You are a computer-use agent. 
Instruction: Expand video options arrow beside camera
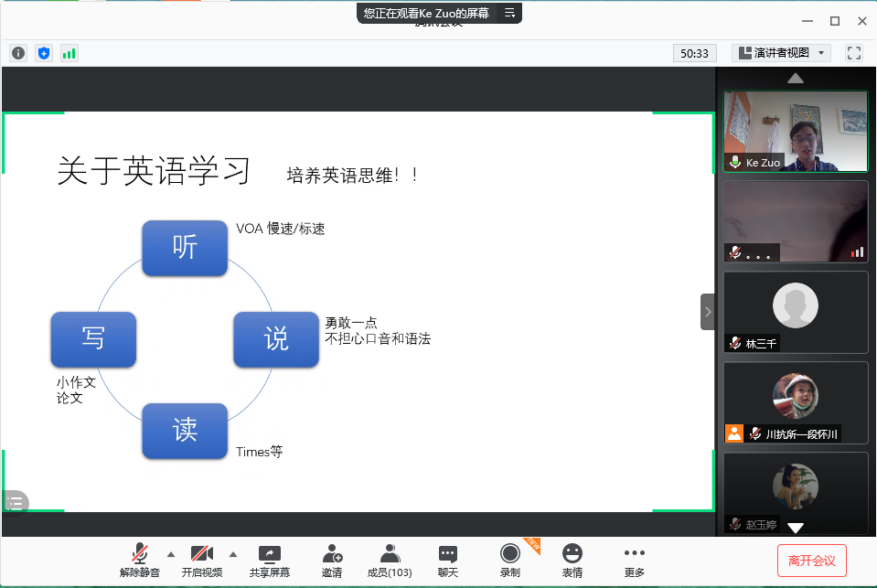coord(232,553)
